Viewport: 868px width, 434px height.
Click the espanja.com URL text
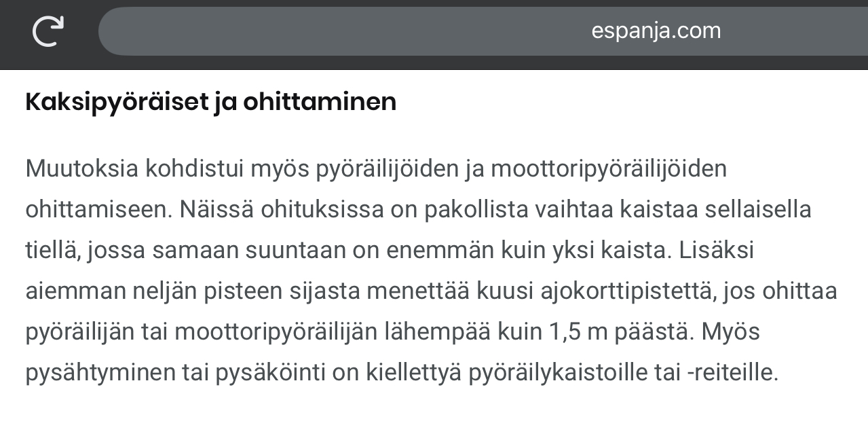pos(656,31)
